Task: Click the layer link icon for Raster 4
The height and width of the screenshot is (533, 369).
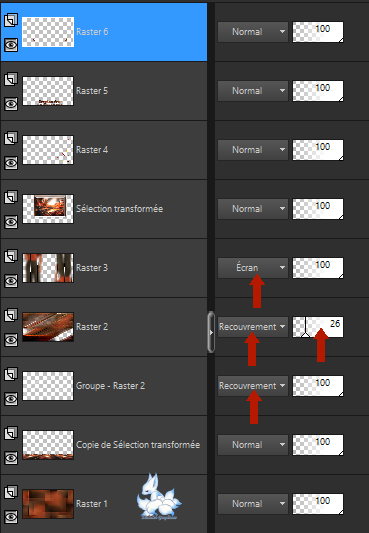Action: coord(11,138)
